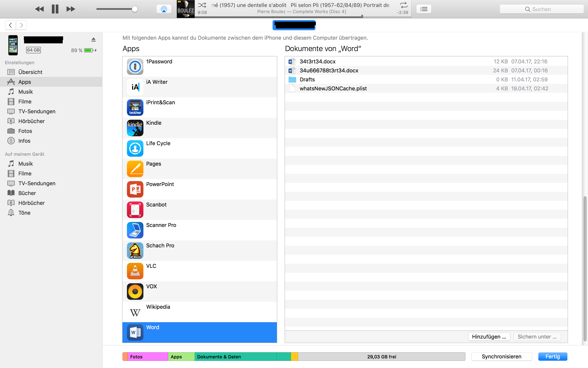Open the Up Next list
Viewport: 588px width, 368px height.
424,9
